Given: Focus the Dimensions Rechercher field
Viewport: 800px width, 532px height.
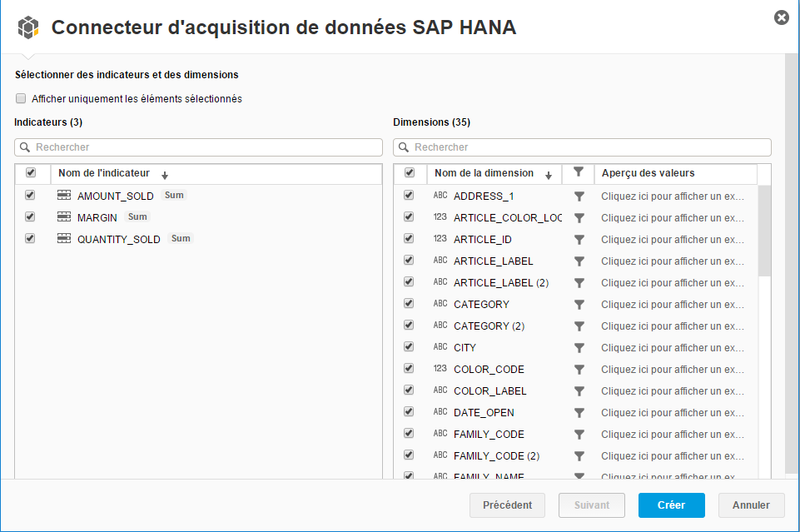Looking at the screenshot, I should [x=582, y=147].
